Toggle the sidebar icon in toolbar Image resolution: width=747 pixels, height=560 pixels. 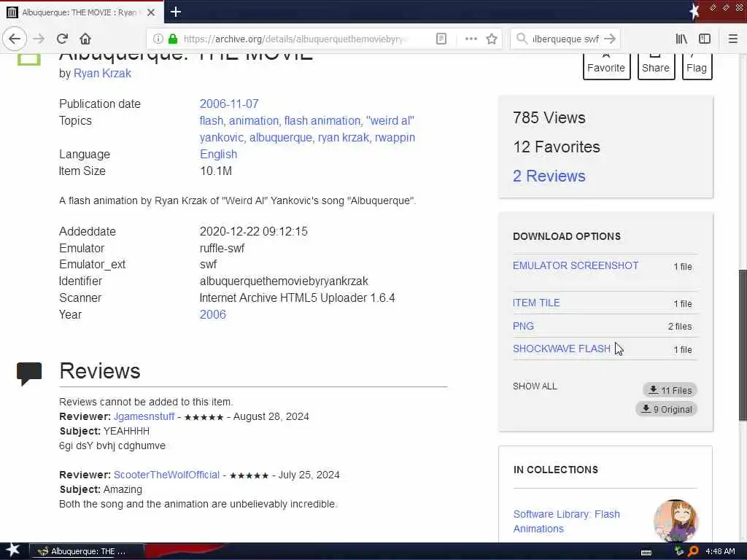[x=705, y=39]
